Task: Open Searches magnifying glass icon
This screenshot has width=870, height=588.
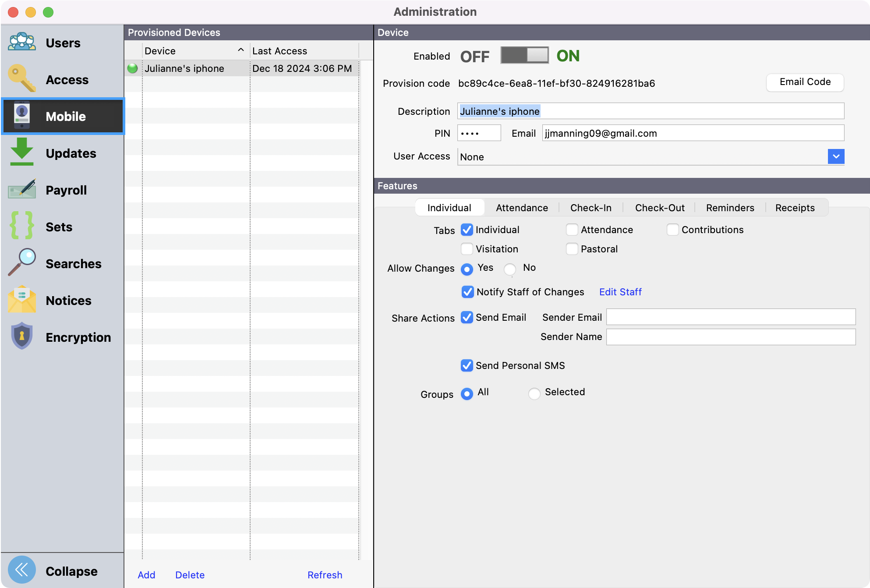Action: point(21,263)
